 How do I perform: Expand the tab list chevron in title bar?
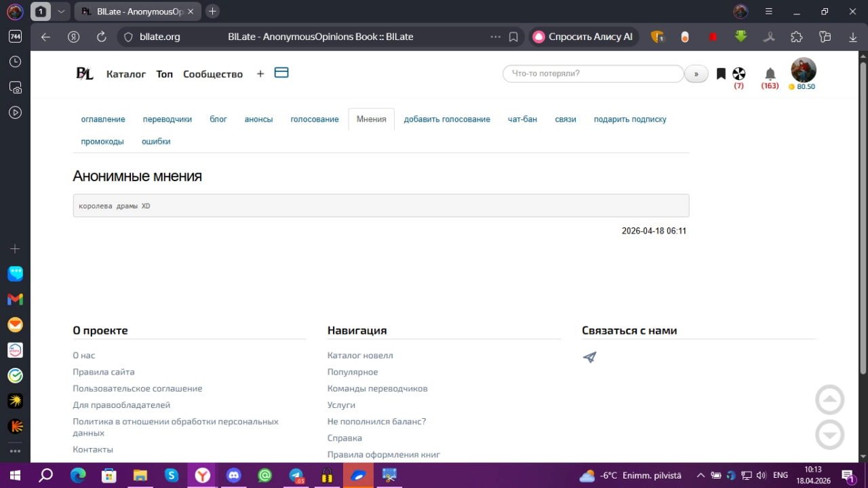(x=61, y=12)
